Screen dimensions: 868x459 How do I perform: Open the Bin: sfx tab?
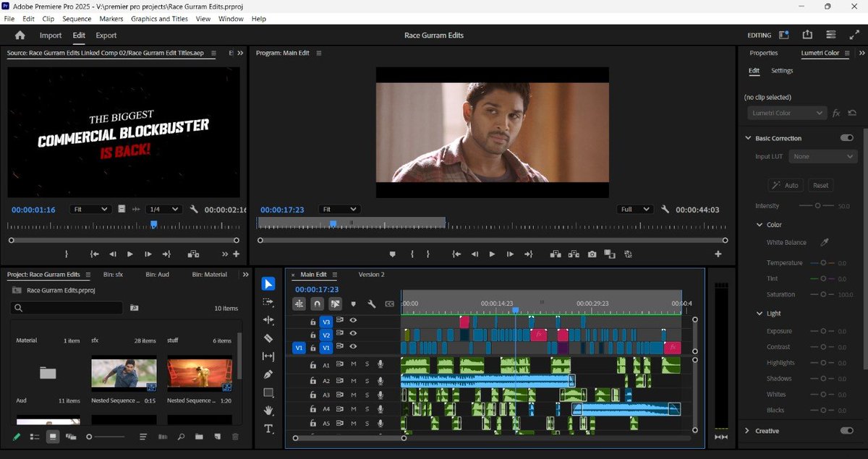click(x=114, y=275)
